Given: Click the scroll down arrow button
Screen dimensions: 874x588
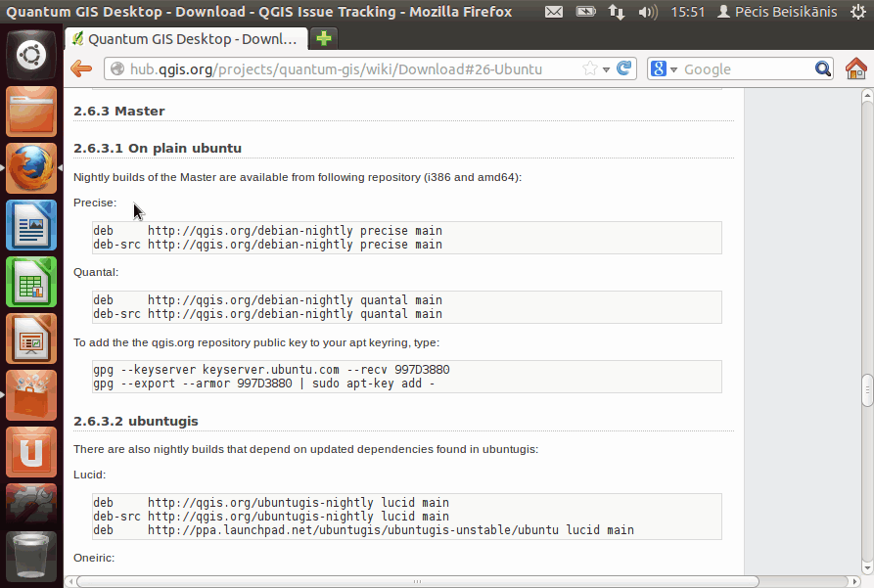Looking at the screenshot, I should (867, 568).
